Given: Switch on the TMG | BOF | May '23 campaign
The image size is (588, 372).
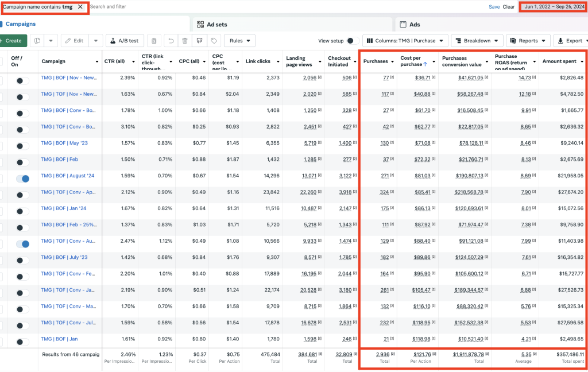Looking at the screenshot, I should point(22,146).
